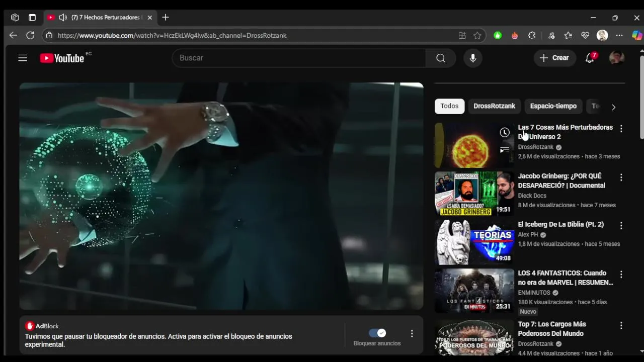The width and height of the screenshot is (644, 362).
Task: Open the apps icon in address bar
Action: [462, 35]
